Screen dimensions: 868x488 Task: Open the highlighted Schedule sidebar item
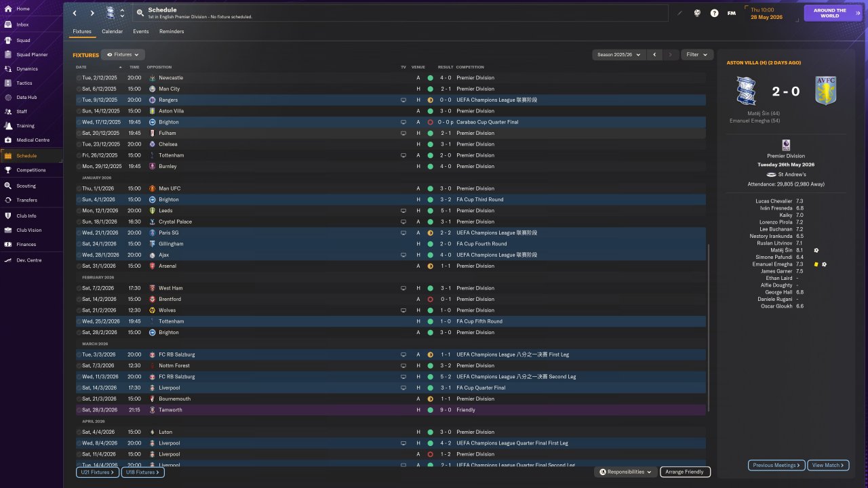click(x=31, y=156)
